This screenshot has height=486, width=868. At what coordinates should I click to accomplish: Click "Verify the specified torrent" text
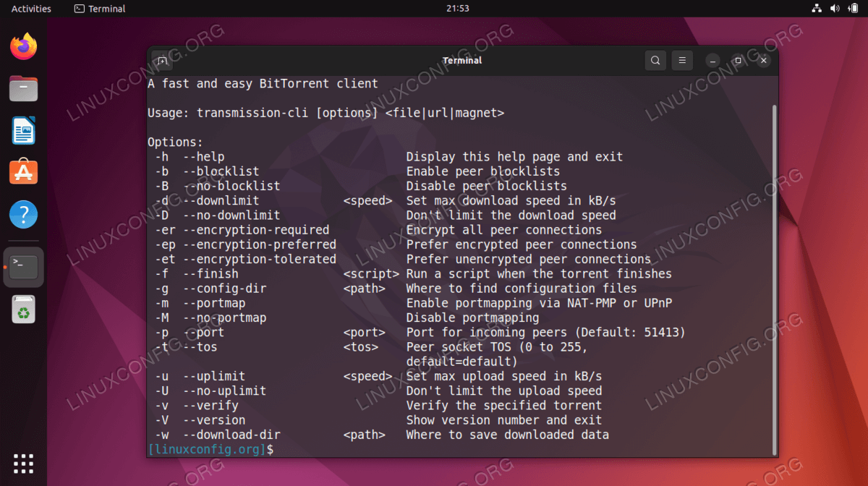tap(504, 405)
